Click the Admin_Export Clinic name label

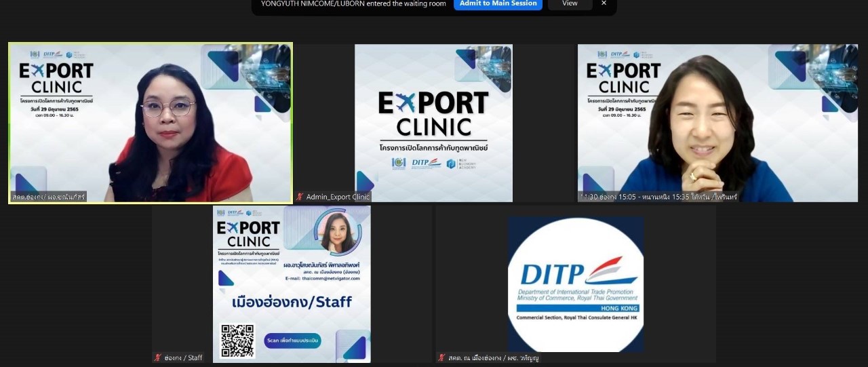tap(338, 197)
